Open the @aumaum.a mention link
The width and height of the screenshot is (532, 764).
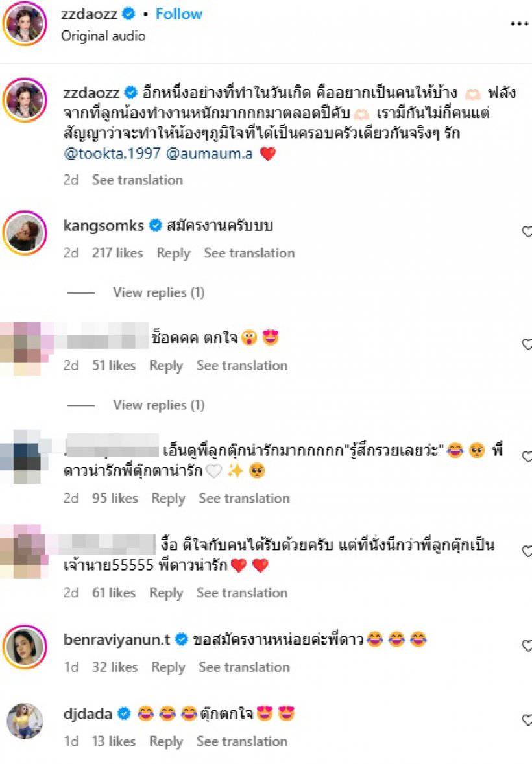(x=210, y=154)
